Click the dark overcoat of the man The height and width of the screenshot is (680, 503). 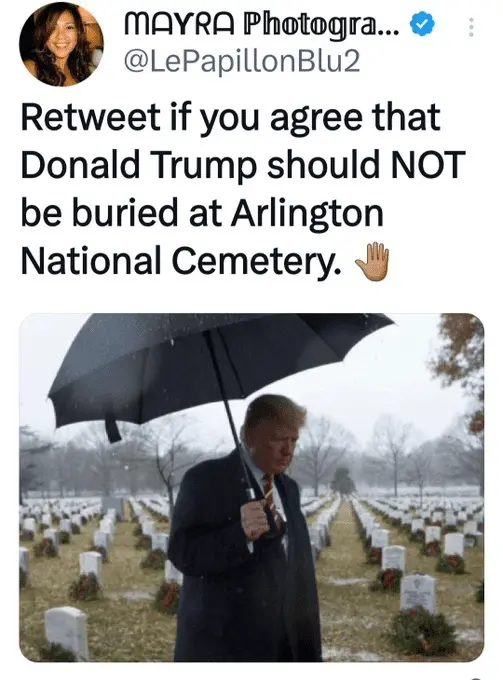[x=243, y=564]
